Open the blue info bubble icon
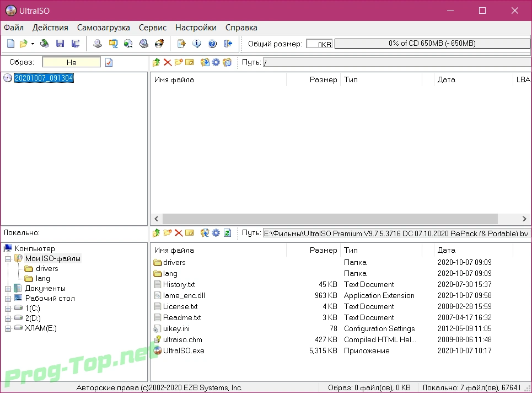The image size is (532, 393). [197, 44]
